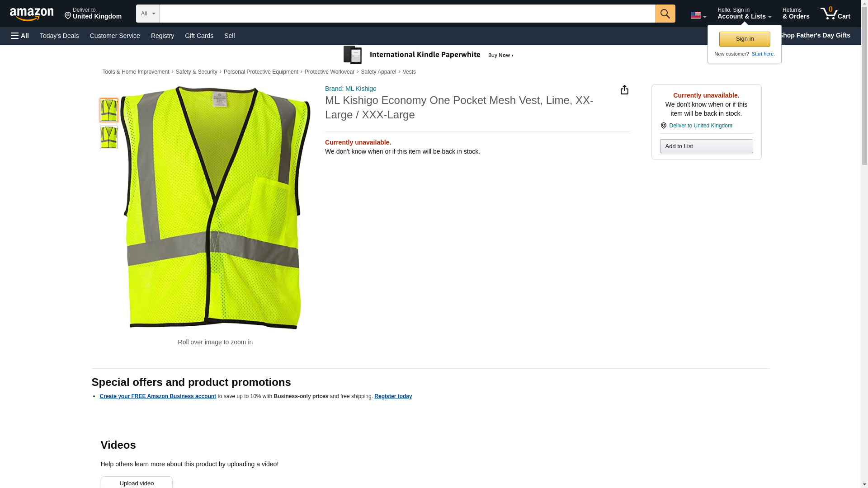Click the Register today link
Viewport: 868px width, 488px height.
click(x=393, y=396)
